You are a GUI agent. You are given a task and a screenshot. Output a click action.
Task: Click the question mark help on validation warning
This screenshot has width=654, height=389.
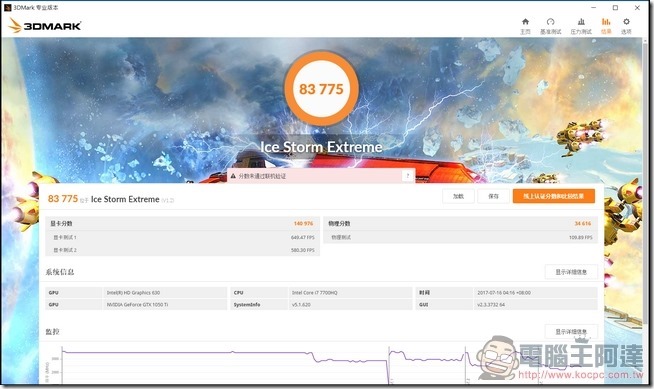(408, 176)
